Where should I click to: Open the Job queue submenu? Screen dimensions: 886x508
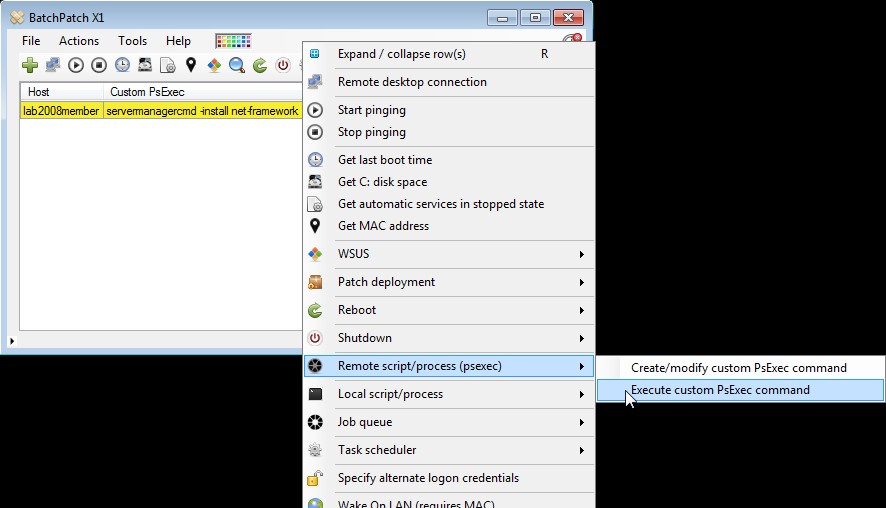coord(448,422)
